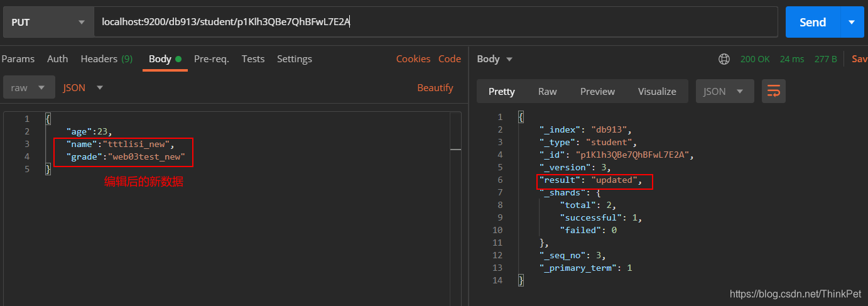Viewport: 868px width, 306px height.
Task: Click the request URL field
Action: (x=436, y=22)
